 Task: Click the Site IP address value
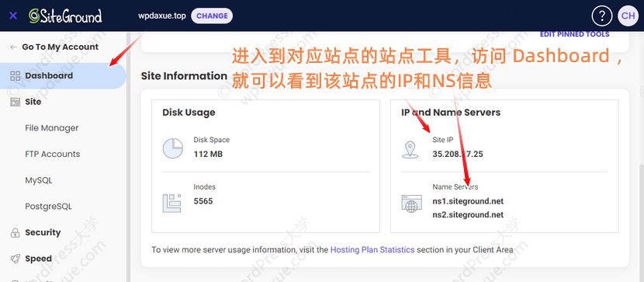click(458, 155)
